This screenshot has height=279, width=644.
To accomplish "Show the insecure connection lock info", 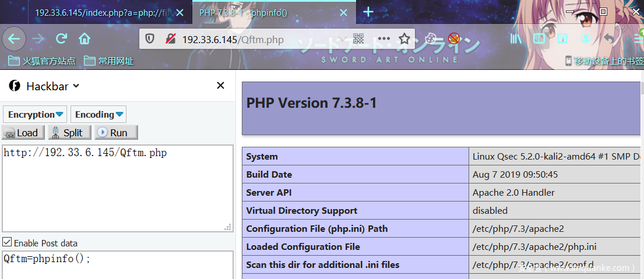I will [170, 39].
